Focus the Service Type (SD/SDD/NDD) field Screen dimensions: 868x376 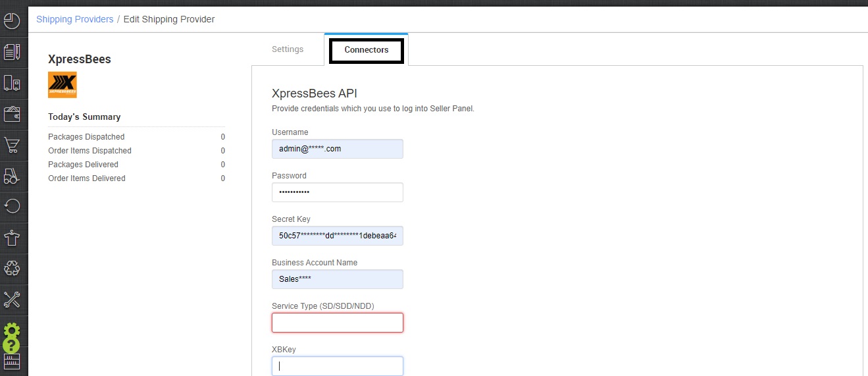point(338,323)
